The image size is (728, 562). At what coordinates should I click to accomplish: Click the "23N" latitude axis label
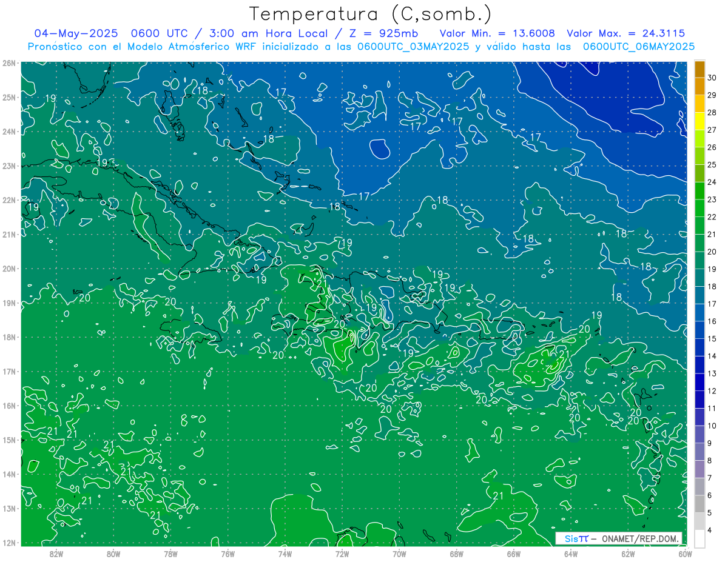pyautogui.click(x=8, y=166)
